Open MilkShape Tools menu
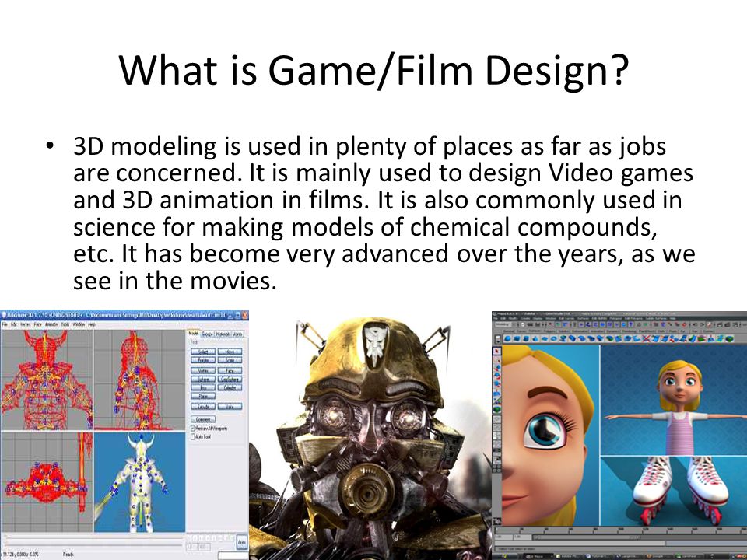 65,324
